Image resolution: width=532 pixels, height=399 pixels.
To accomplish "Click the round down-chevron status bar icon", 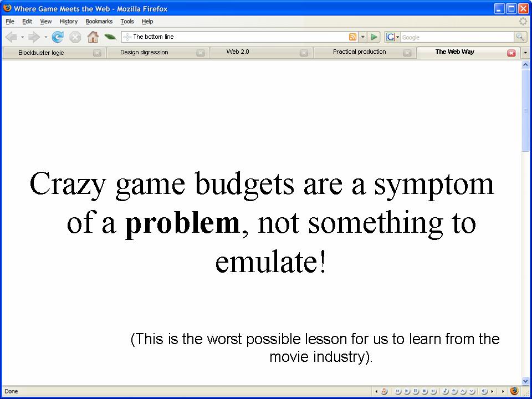I will coord(472,391).
